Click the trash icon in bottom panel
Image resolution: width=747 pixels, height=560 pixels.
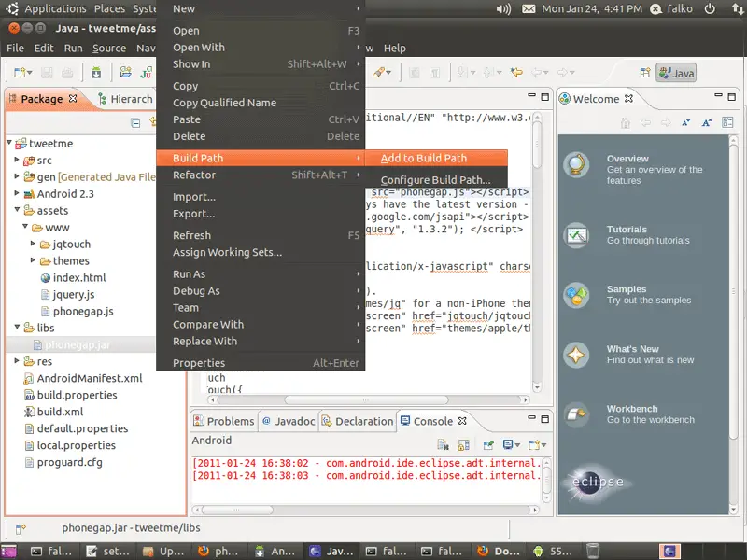(x=593, y=551)
